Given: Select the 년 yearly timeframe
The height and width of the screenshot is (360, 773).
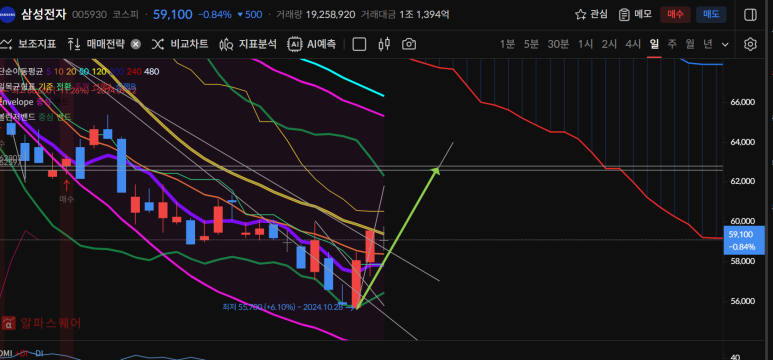Looking at the screenshot, I should click(x=707, y=44).
